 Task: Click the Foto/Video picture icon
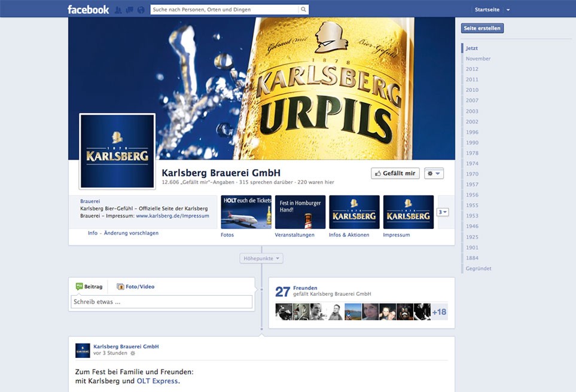[120, 287]
